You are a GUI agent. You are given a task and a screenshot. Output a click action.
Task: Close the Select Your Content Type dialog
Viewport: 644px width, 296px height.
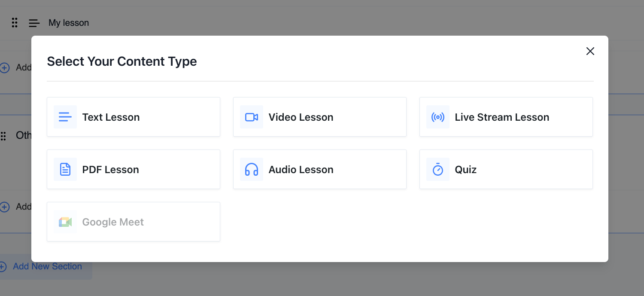pyautogui.click(x=590, y=51)
